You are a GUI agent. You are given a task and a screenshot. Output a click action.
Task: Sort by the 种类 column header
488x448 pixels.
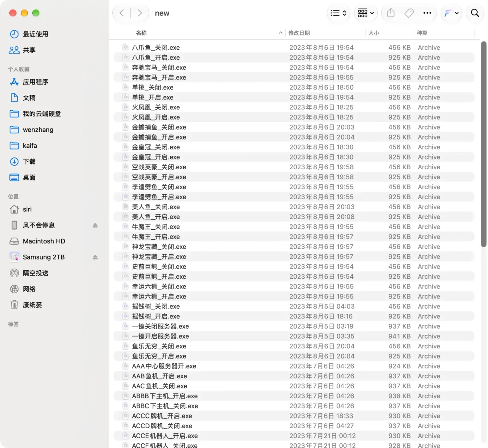422,33
